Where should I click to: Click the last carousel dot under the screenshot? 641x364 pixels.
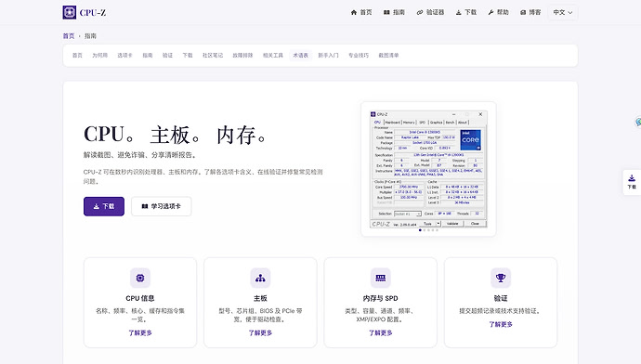coord(437,230)
